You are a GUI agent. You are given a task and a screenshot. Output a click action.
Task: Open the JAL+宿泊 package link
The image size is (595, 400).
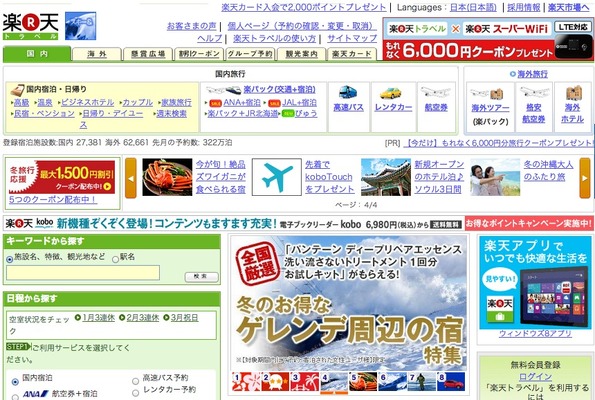click(x=299, y=102)
